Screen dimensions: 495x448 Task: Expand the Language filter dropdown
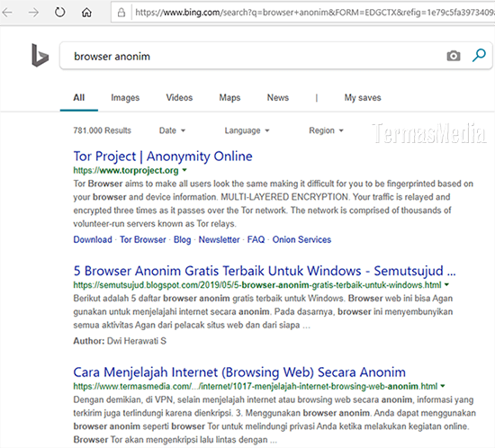(x=247, y=130)
